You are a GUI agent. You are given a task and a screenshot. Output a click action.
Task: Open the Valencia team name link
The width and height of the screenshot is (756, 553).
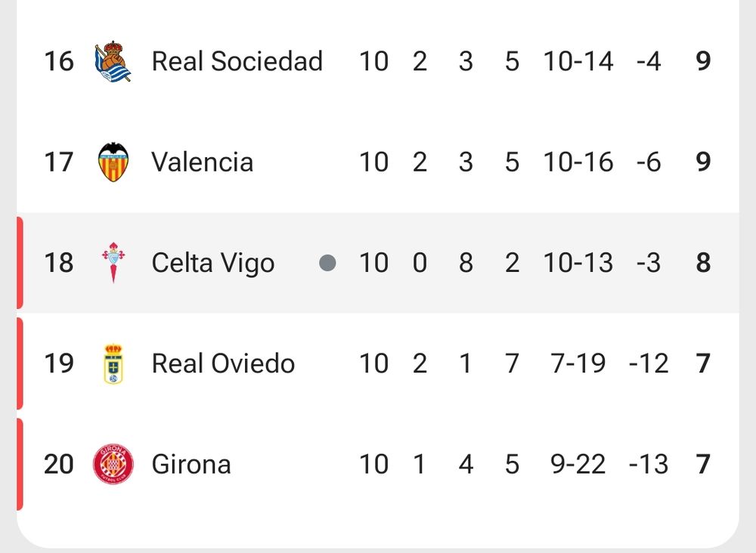coord(202,162)
